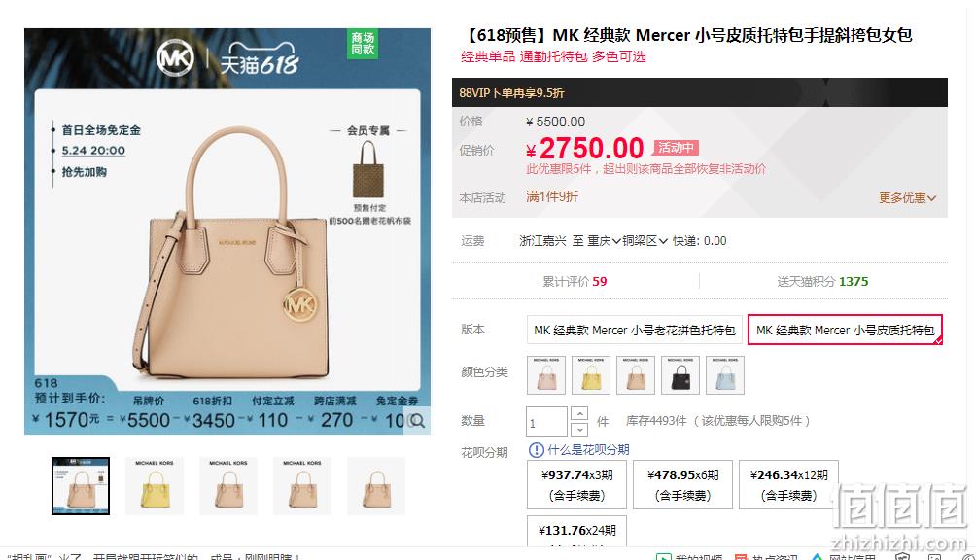Click the MK logo in the banner
This screenshot has height=560, width=976.
(x=175, y=58)
